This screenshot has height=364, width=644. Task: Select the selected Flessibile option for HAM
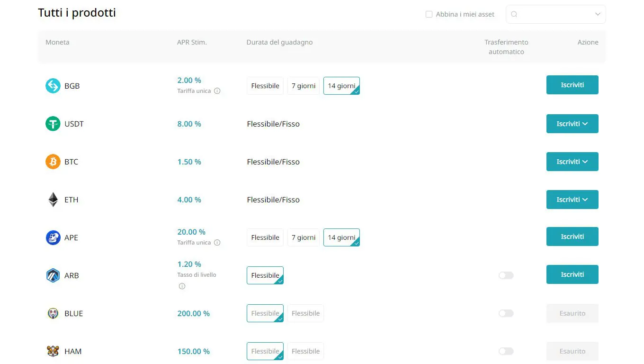[265, 351]
